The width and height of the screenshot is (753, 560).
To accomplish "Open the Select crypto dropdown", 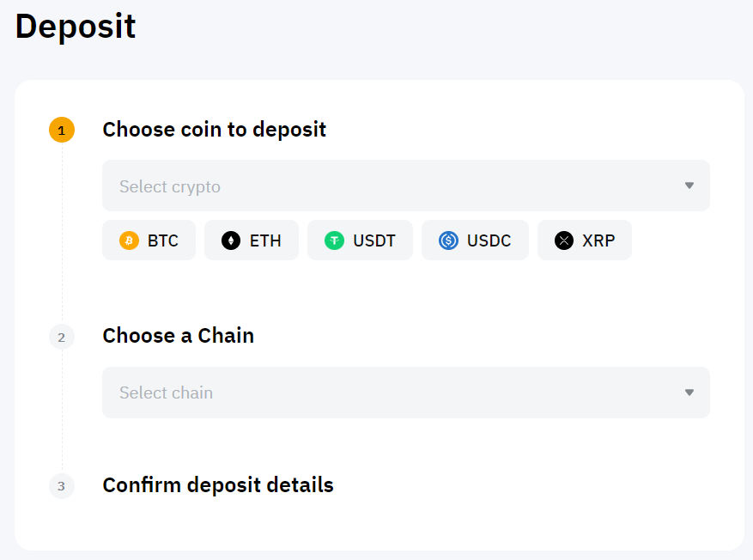I will tap(405, 186).
